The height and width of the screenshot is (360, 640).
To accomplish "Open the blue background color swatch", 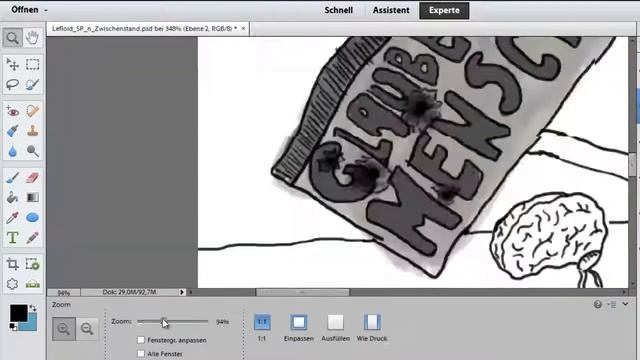I will click(30, 324).
